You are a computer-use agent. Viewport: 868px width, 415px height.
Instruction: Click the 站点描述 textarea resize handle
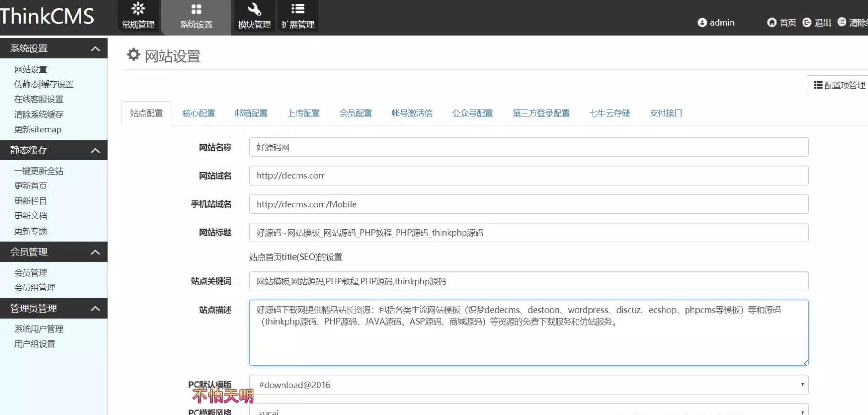(805, 362)
